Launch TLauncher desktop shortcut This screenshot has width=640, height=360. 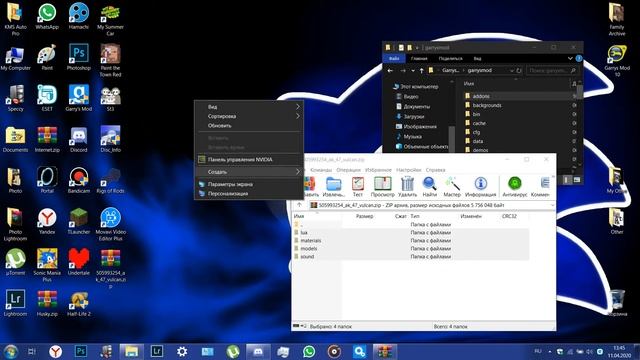79,221
